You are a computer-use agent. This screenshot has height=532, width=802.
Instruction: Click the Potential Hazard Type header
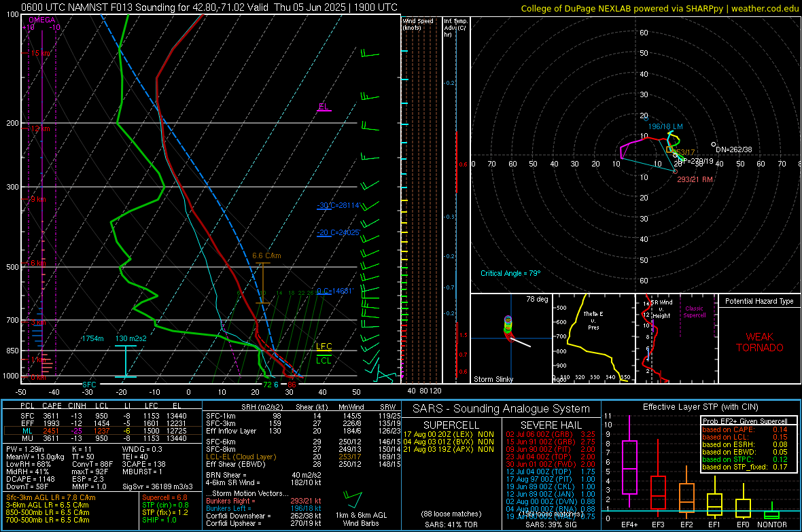click(759, 301)
